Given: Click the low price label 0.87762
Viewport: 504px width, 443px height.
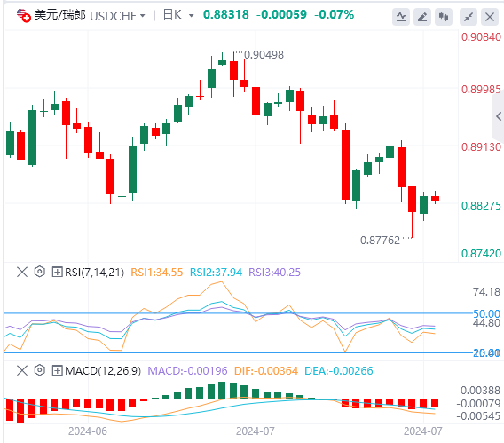Looking at the screenshot, I should pyautogui.click(x=381, y=241).
